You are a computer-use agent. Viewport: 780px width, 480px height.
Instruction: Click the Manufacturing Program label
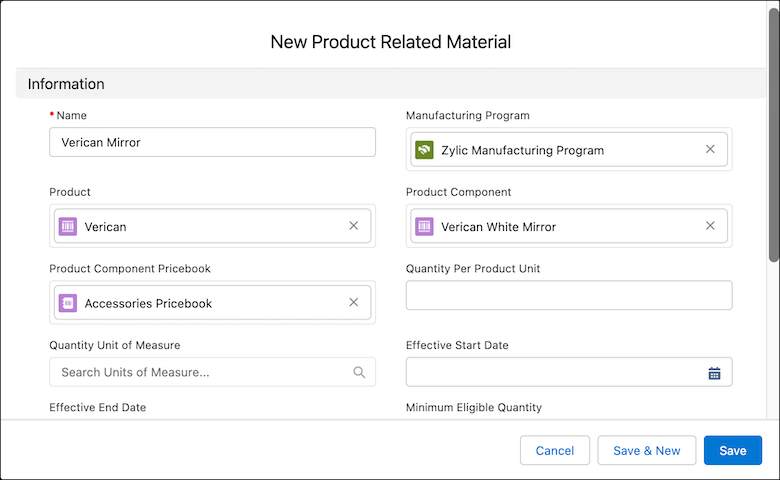(x=468, y=115)
